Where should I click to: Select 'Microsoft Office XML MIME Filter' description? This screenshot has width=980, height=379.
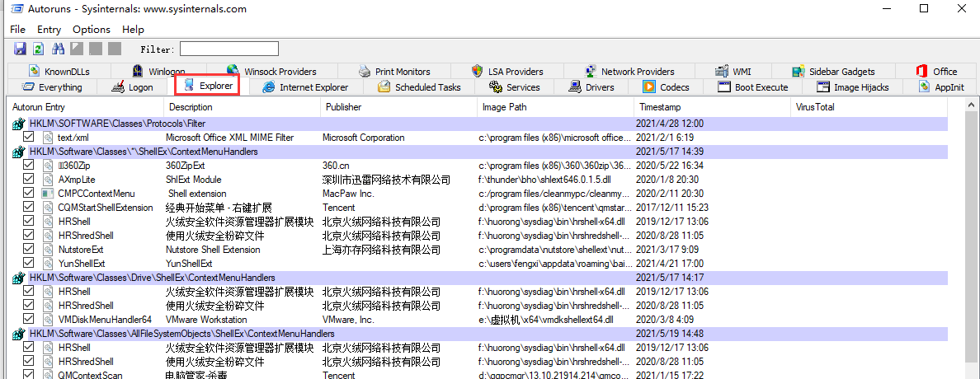pos(229,138)
